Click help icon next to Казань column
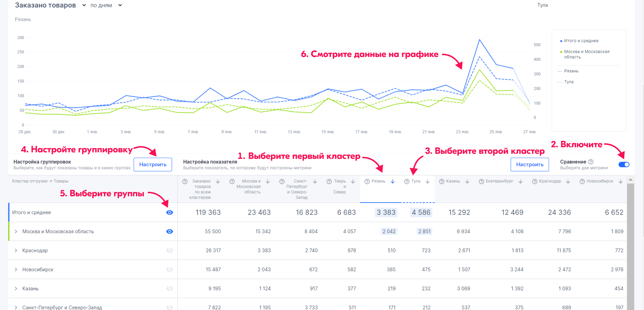This screenshot has width=644, height=310. pos(442,182)
